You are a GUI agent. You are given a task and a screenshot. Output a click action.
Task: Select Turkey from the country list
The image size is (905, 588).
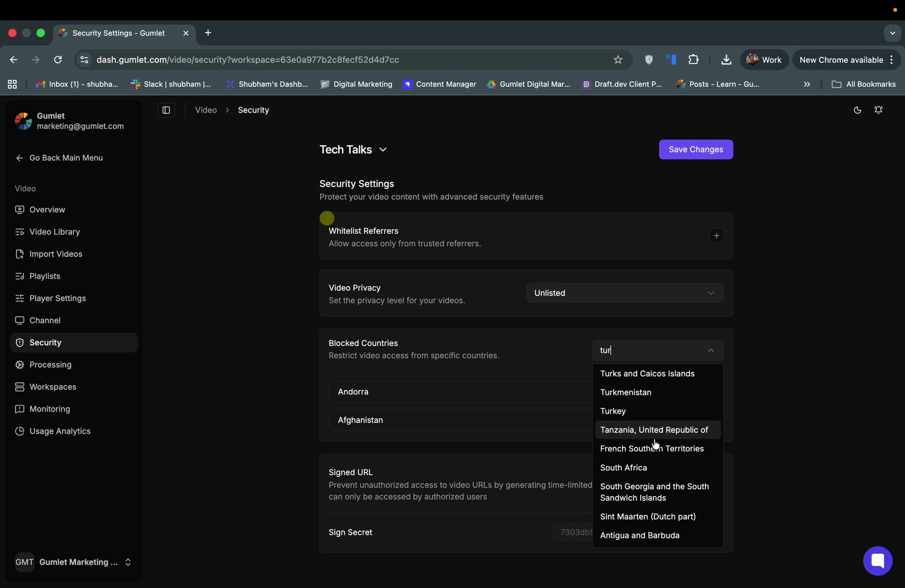[613, 411]
